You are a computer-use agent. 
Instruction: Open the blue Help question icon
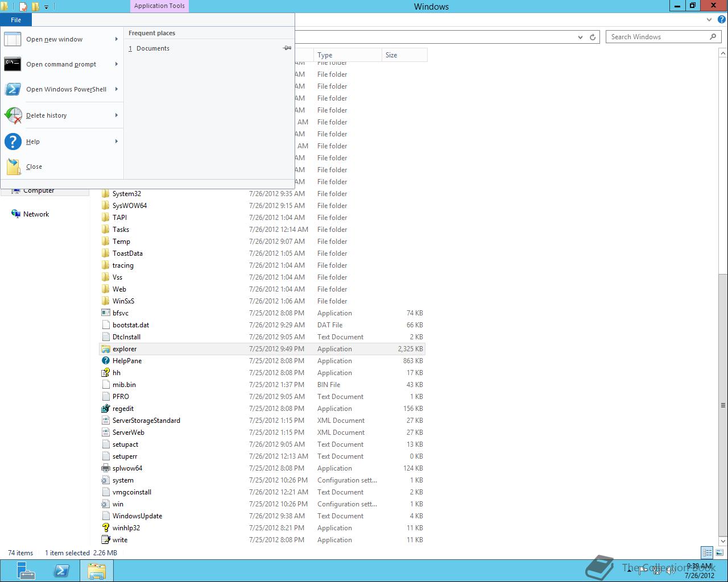[722, 20]
